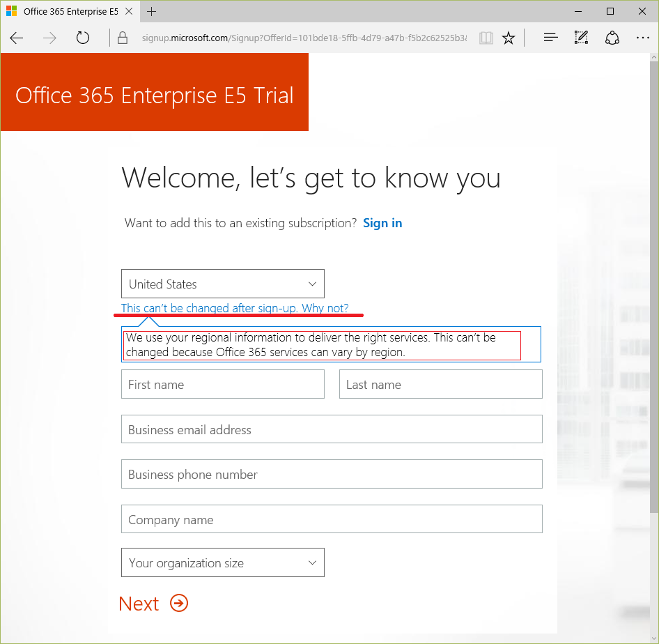Viewport: 659px width, 644px height.
Task: Go back using the browser back arrow
Action: point(17,38)
